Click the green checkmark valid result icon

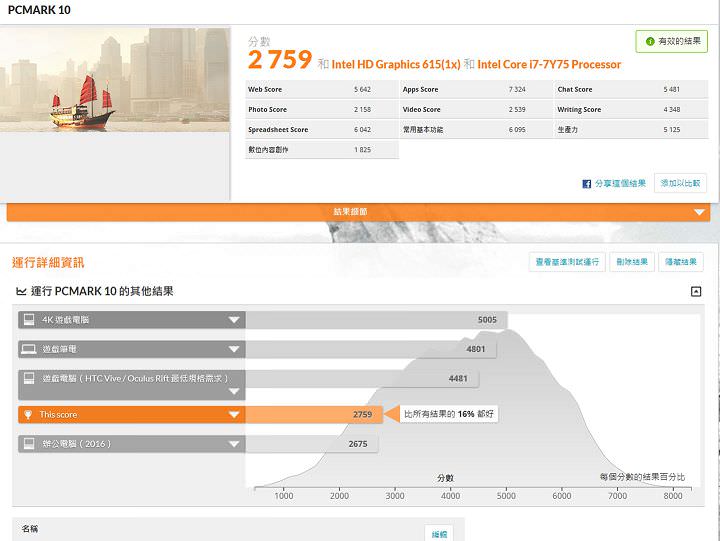click(648, 42)
